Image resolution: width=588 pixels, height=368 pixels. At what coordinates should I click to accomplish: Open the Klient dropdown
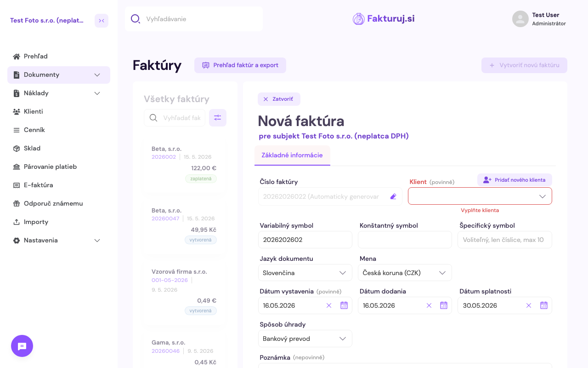click(x=480, y=196)
